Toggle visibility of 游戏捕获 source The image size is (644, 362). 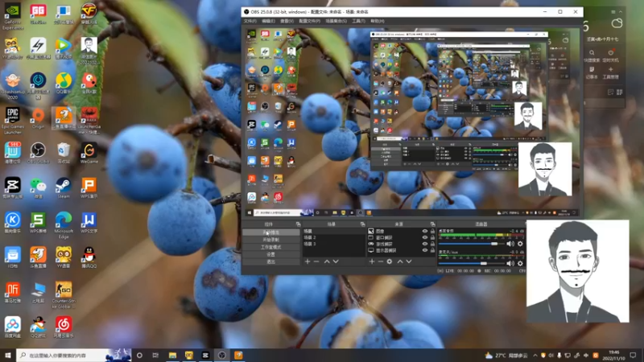pos(425,244)
